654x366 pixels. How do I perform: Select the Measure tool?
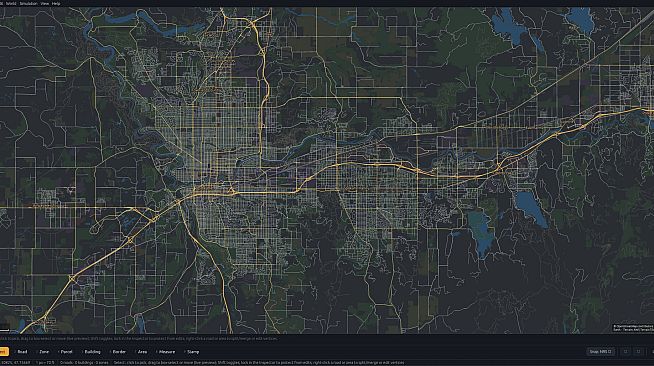click(166, 352)
